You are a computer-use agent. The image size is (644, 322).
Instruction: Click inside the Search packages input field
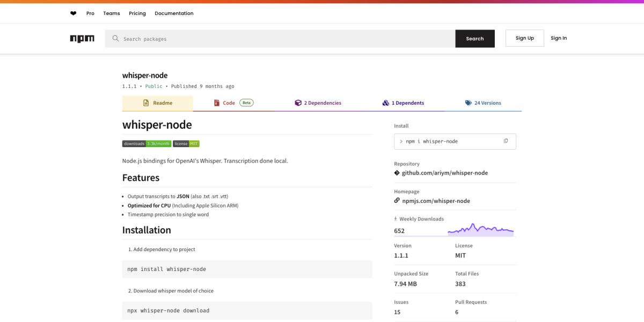click(268, 39)
